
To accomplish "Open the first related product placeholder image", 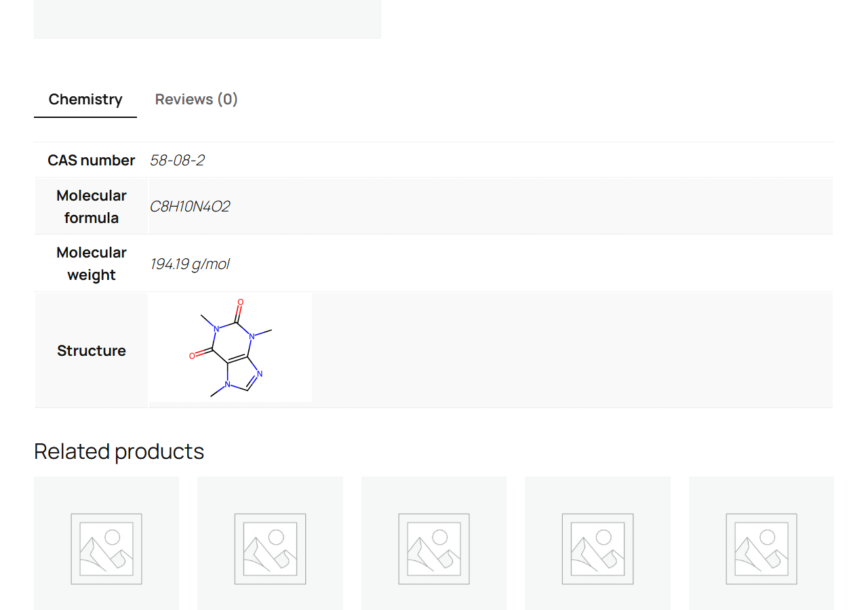I will click(106, 543).
